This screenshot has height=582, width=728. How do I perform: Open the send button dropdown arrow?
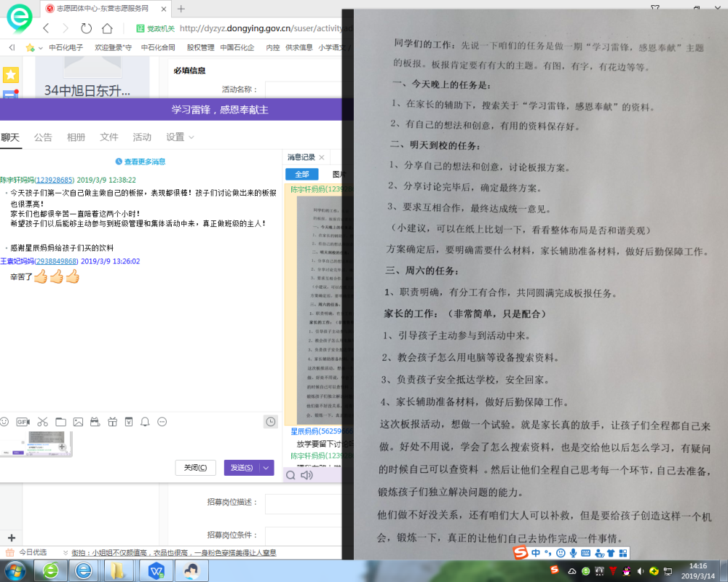coord(266,468)
